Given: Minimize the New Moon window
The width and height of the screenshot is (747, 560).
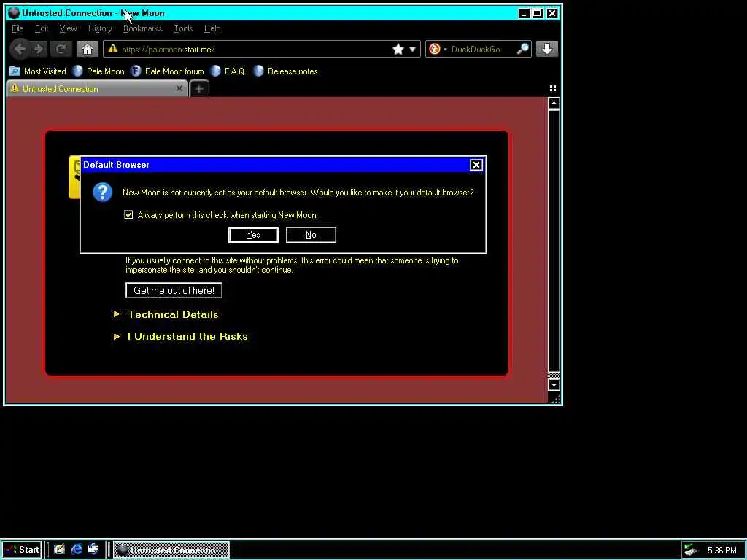Looking at the screenshot, I should [524, 13].
